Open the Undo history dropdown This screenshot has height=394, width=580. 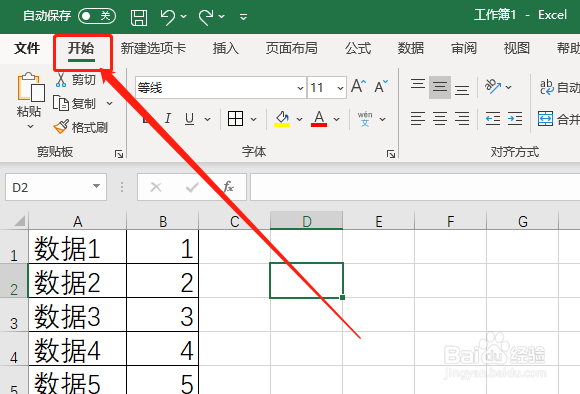pyautogui.click(x=184, y=17)
